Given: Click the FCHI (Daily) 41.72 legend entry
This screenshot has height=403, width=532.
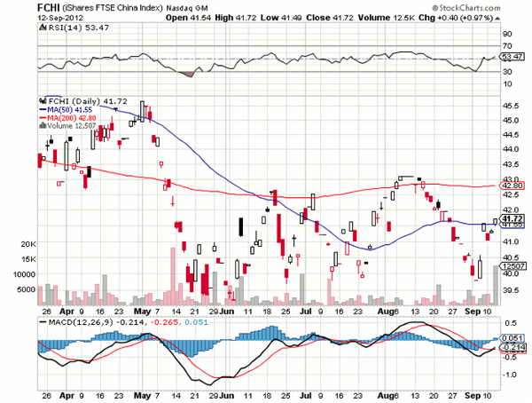Looking at the screenshot, I should [88, 101].
